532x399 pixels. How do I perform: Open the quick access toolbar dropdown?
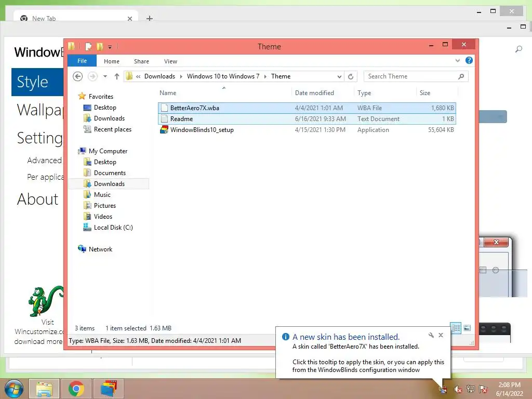click(x=110, y=47)
